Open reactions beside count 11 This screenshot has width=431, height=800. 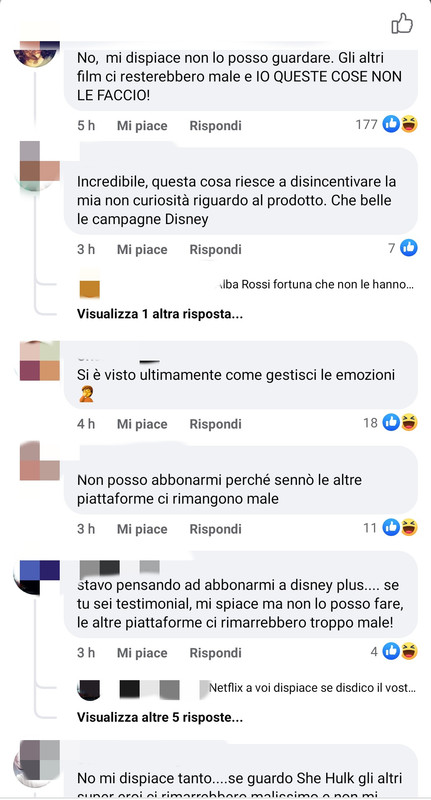[400, 528]
